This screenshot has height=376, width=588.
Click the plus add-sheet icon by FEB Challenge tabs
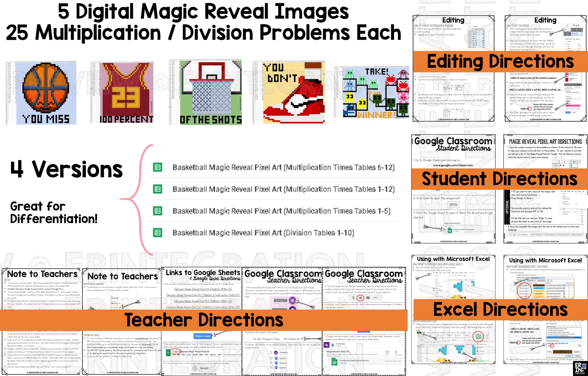click(511, 235)
